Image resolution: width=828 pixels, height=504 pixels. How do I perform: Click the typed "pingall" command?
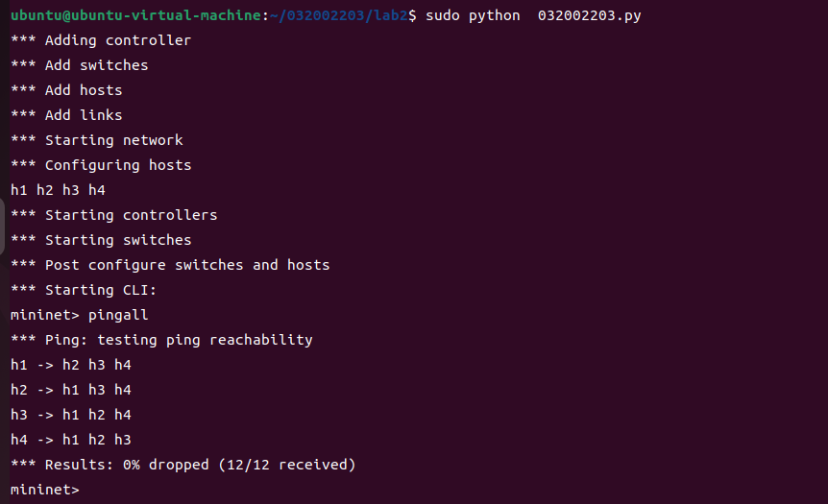click(x=118, y=315)
